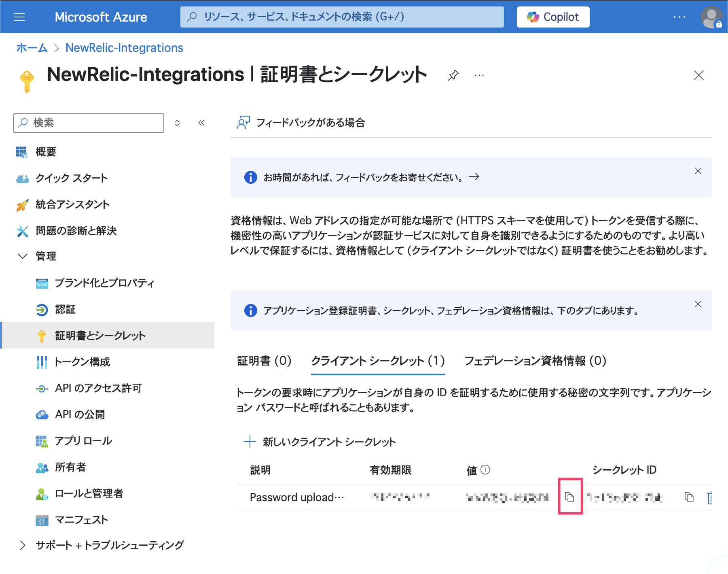Copy the client secret 値 to clipboard

pos(569,497)
